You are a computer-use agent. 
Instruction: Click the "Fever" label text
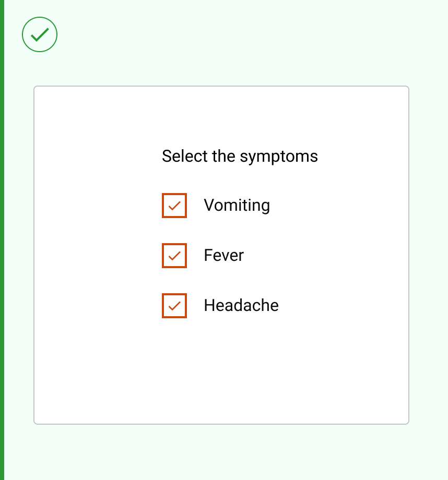pyautogui.click(x=223, y=256)
